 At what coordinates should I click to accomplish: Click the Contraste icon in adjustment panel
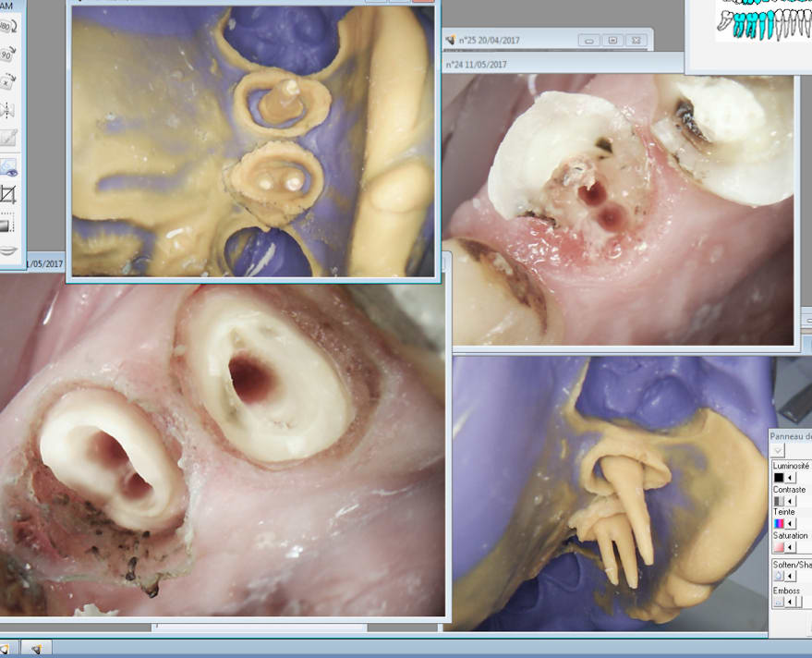tap(779, 501)
